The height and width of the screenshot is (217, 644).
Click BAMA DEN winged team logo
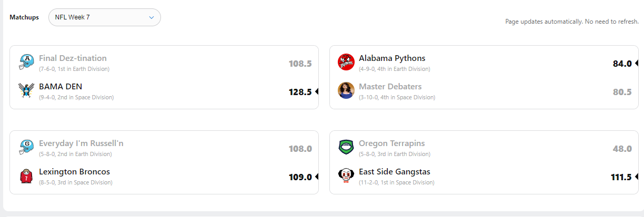pos(26,90)
